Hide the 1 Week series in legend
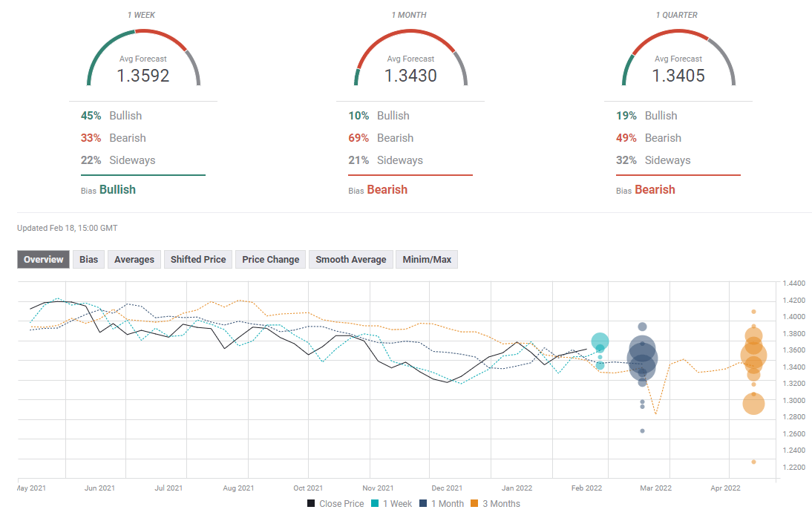This screenshot has height=521, width=812. 393,504
